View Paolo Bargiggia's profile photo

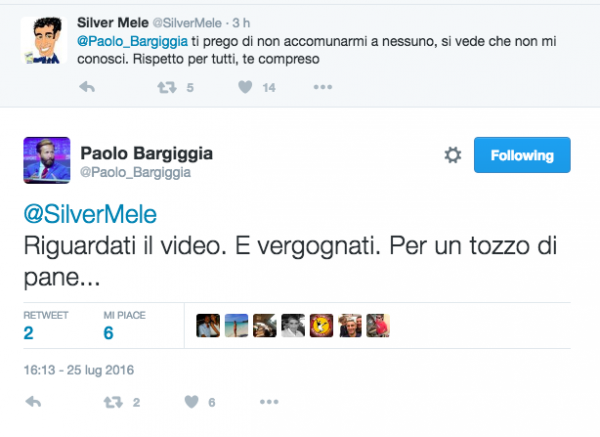(x=47, y=160)
